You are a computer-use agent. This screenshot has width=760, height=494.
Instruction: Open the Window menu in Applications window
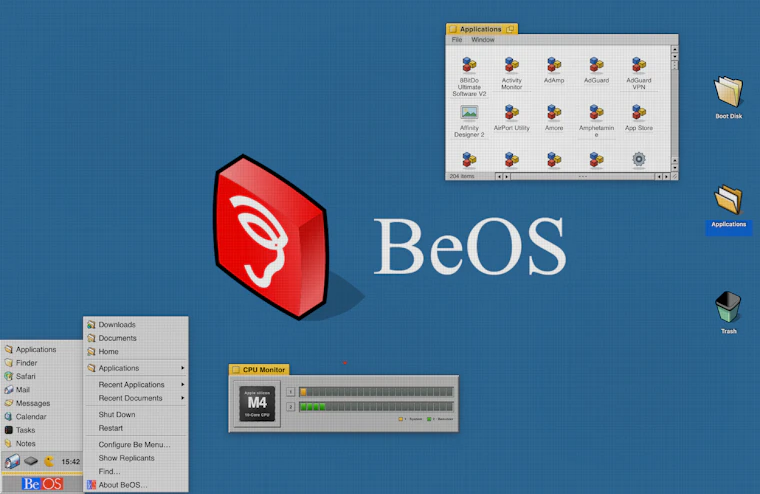[x=483, y=40]
